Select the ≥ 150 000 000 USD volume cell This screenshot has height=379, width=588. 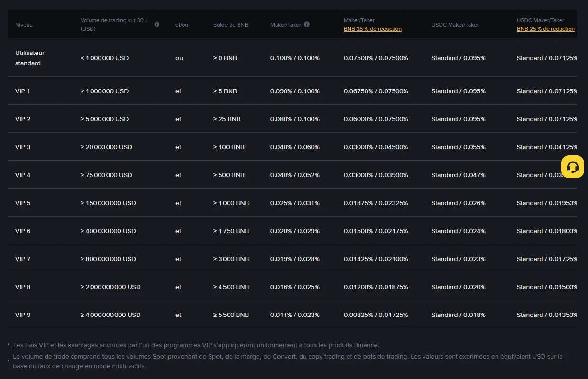tap(108, 203)
